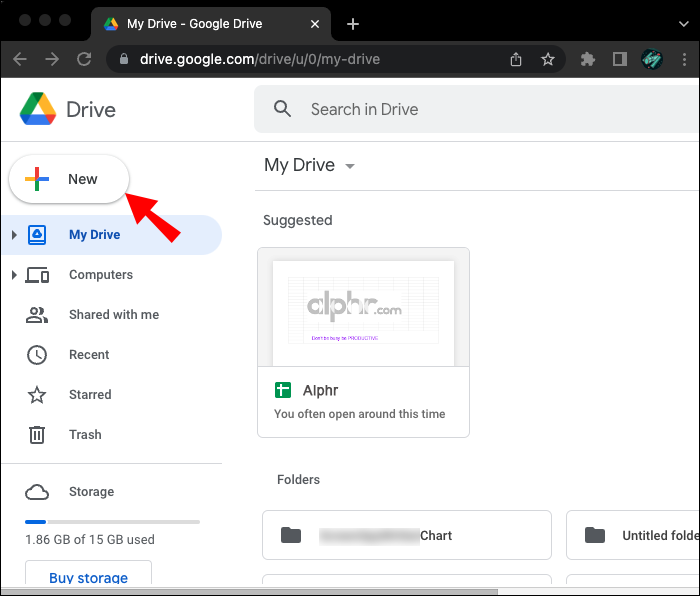Expand the Computers tree
This screenshot has width=700, height=596.
[x=14, y=275]
